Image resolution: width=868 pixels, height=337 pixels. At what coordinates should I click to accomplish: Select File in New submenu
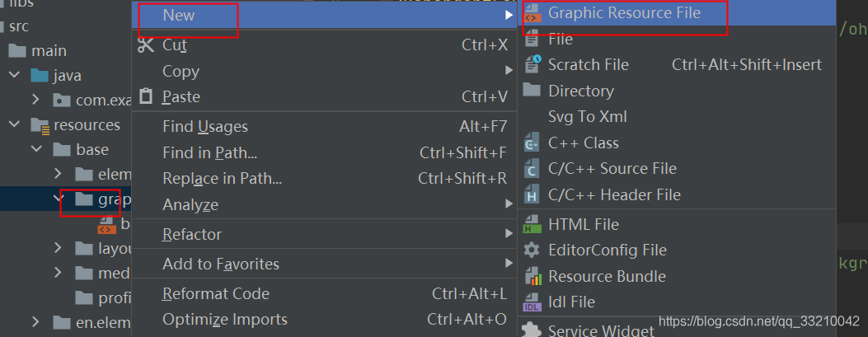pyautogui.click(x=677, y=39)
